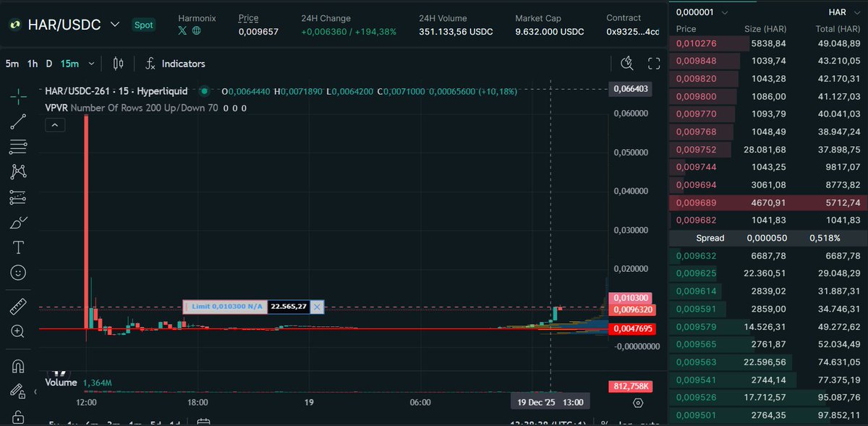Select the crosshair cursor tool
Image resolution: width=868 pixels, height=426 pixels.
19,95
